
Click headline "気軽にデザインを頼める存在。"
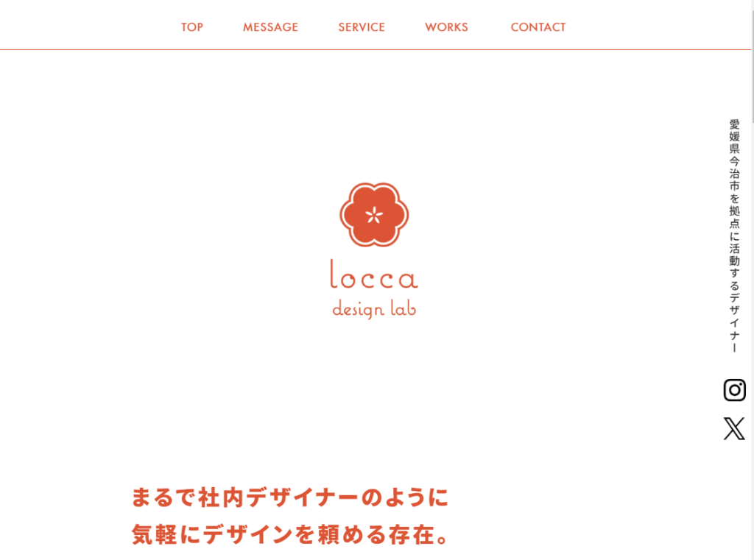[x=290, y=534]
